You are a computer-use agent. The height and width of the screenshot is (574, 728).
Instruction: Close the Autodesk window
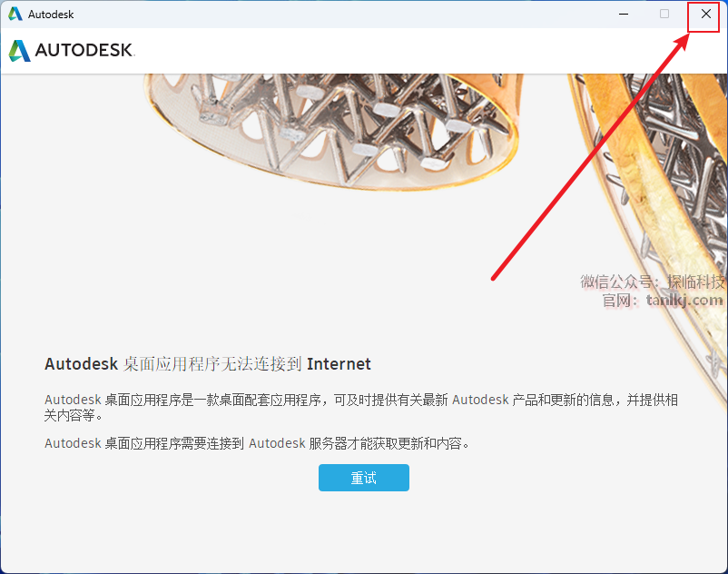coord(705,14)
